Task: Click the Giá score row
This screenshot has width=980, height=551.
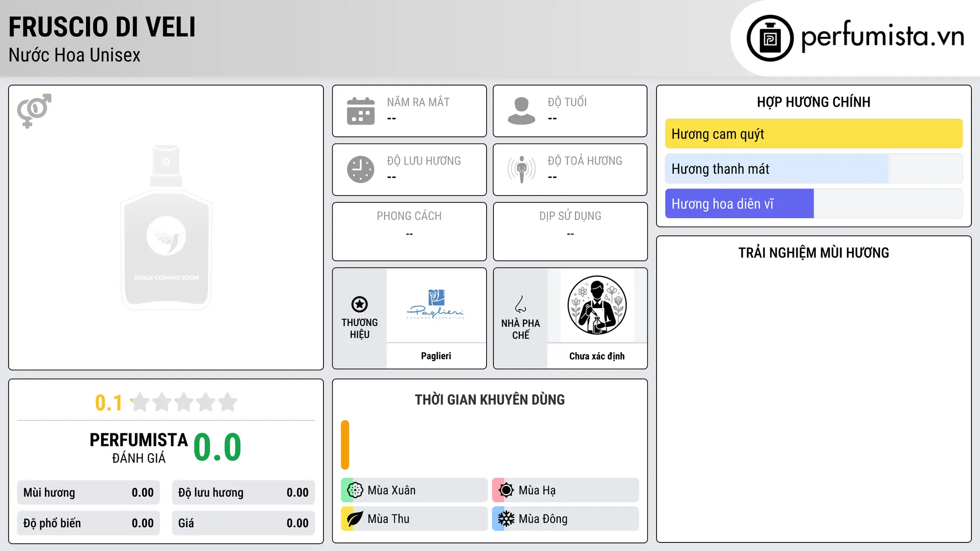Action: [243, 523]
